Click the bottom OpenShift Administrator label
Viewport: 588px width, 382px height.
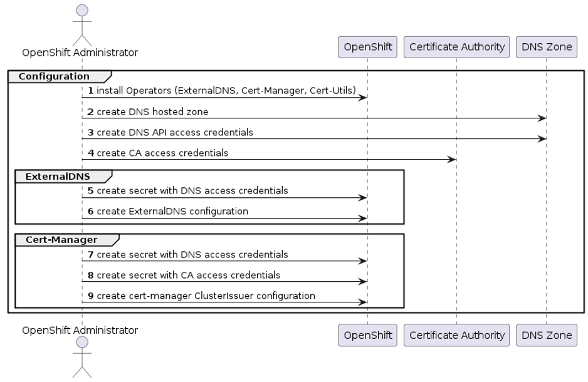[x=80, y=330]
